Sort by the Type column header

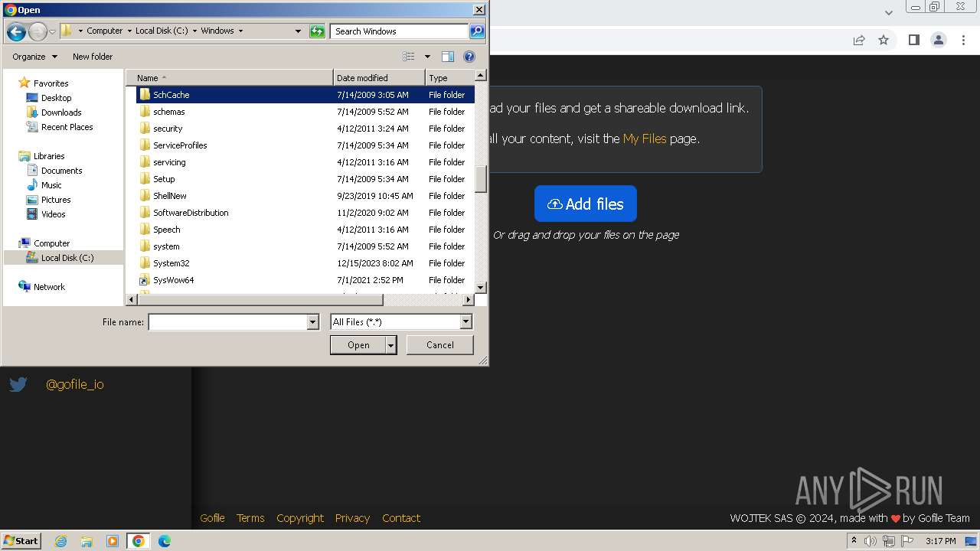click(x=450, y=78)
